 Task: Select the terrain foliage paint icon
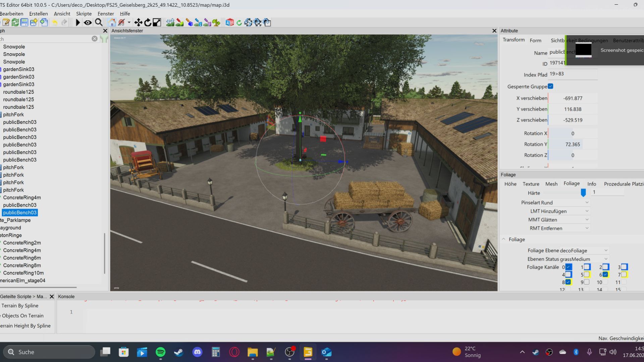click(189, 22)
